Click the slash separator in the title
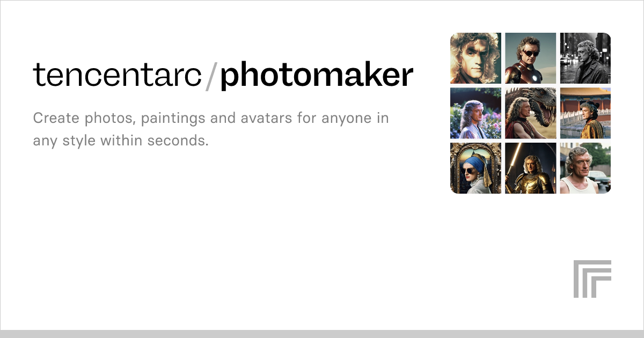644x338 pixels. click(x=212, y=76)
